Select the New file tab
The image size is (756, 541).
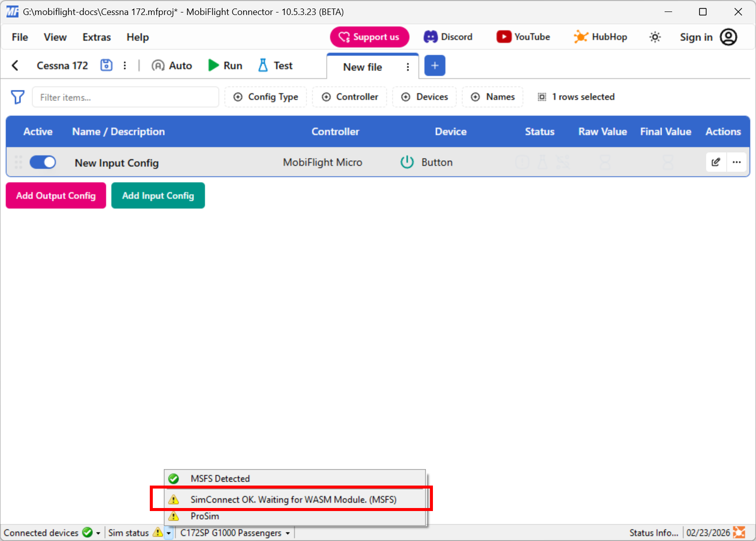pos(363,67)
